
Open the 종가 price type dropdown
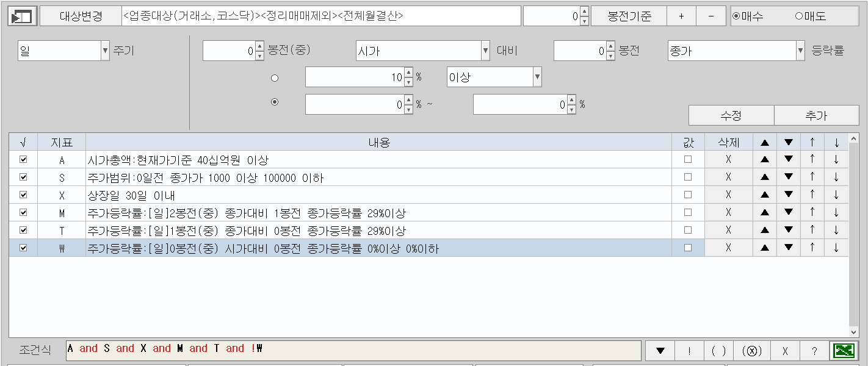tap(800, 51)
